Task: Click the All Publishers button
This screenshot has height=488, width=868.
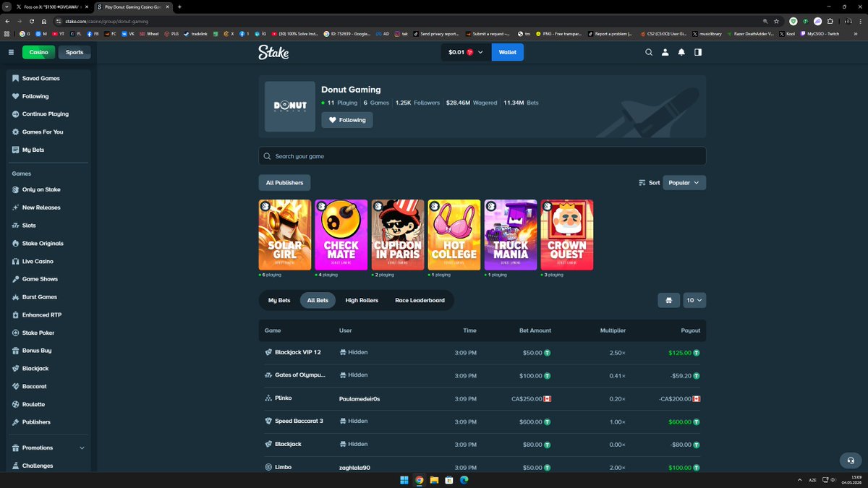Action: 285,183
